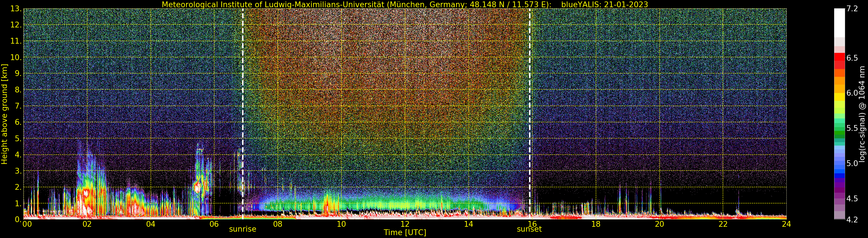Click the '0.' height axis tick label
This screenshot has height=238, width=868.
18,219
